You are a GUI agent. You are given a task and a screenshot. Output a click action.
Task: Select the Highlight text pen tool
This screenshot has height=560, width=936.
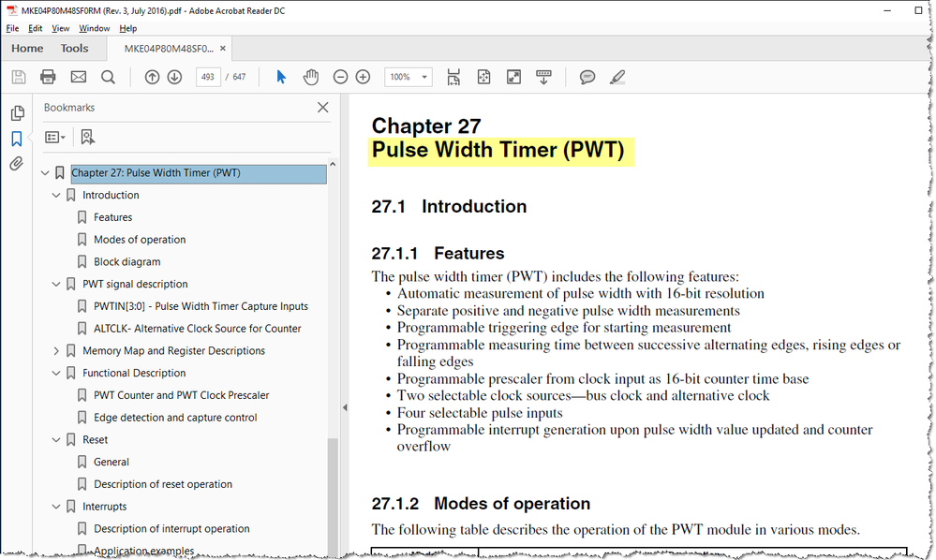click(617, 77)
